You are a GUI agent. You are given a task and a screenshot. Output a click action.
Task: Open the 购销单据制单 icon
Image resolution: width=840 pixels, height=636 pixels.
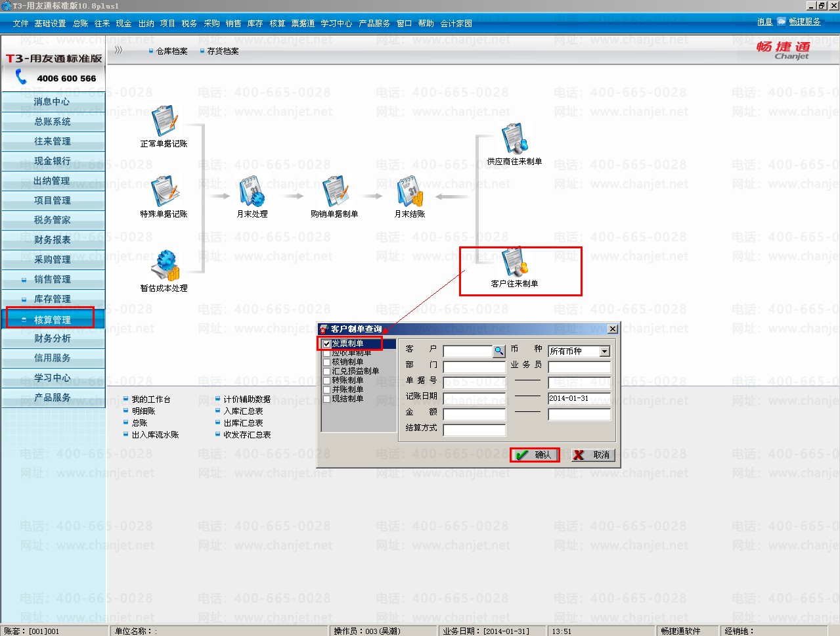pos(334,192)
